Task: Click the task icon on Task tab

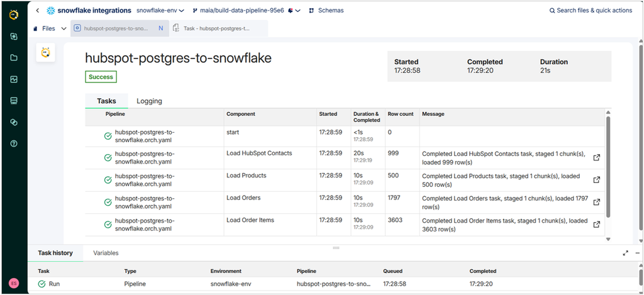Action: click(x=176, y=28)
